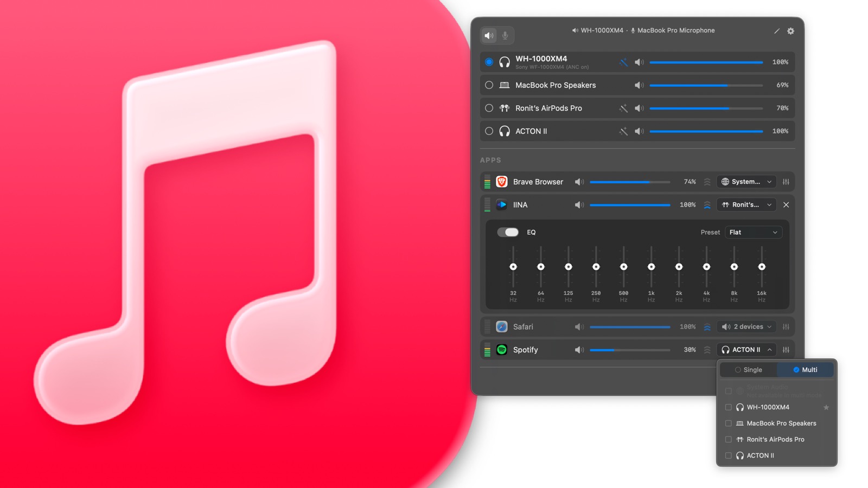Select WH-1000XM4 as output device

tap(489, 62)
